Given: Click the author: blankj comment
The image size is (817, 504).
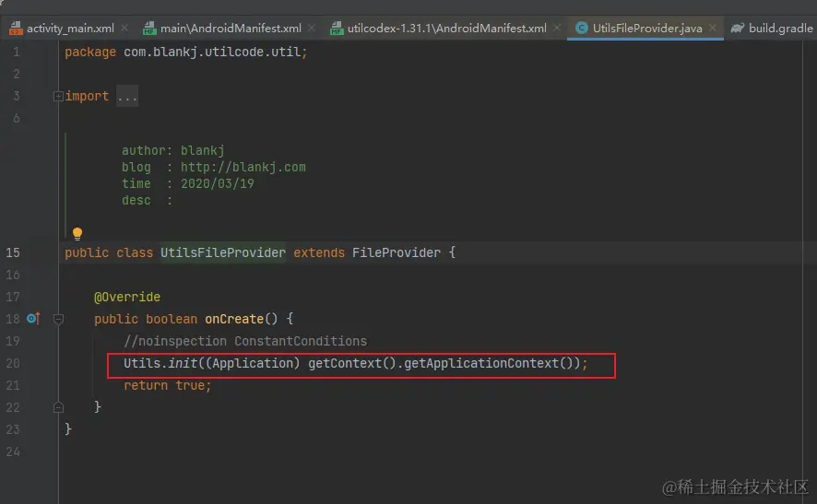Looking at the screenshot, I should [173, 150].
